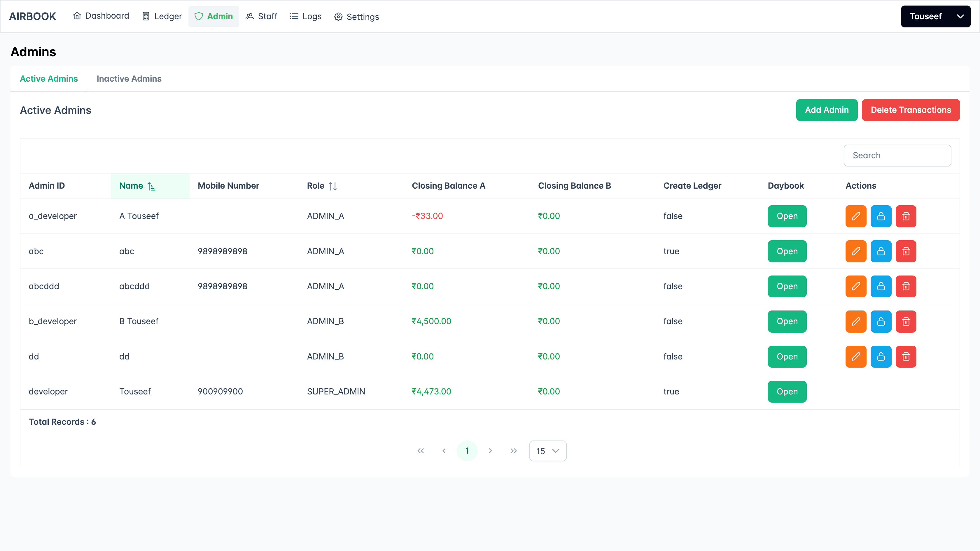Jump to the last page with double chevron
Image resolution: width=980 pixels, height=551 pixels.
coord(513,451)
